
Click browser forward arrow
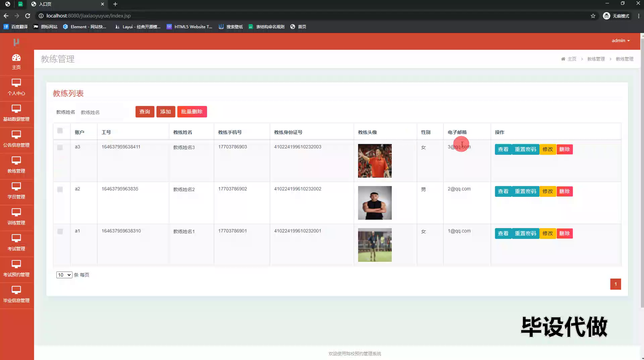click(17, 16)
